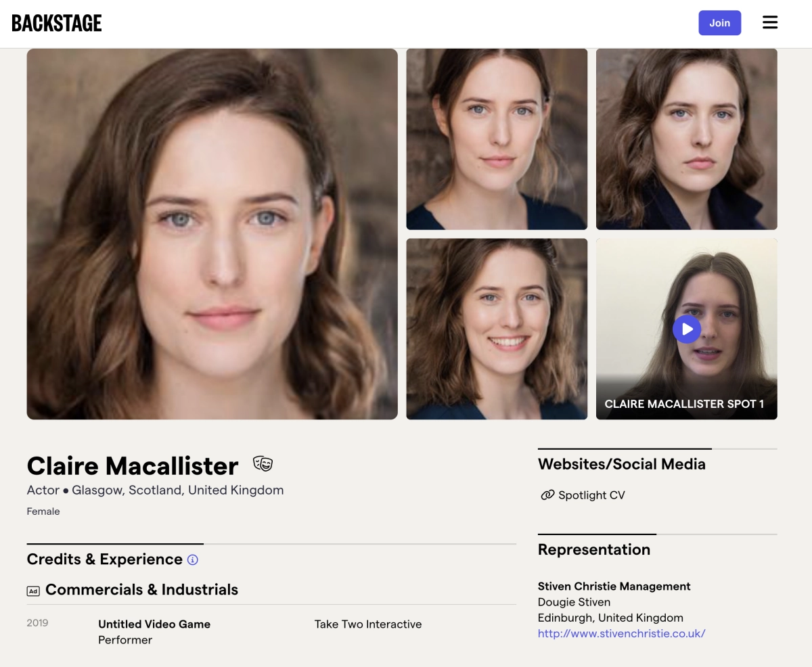The width and height of the screenshot is (812, 667).
Task: Play the Claire Macallister Spot 1 video
Action: click(x=687, y=329)
